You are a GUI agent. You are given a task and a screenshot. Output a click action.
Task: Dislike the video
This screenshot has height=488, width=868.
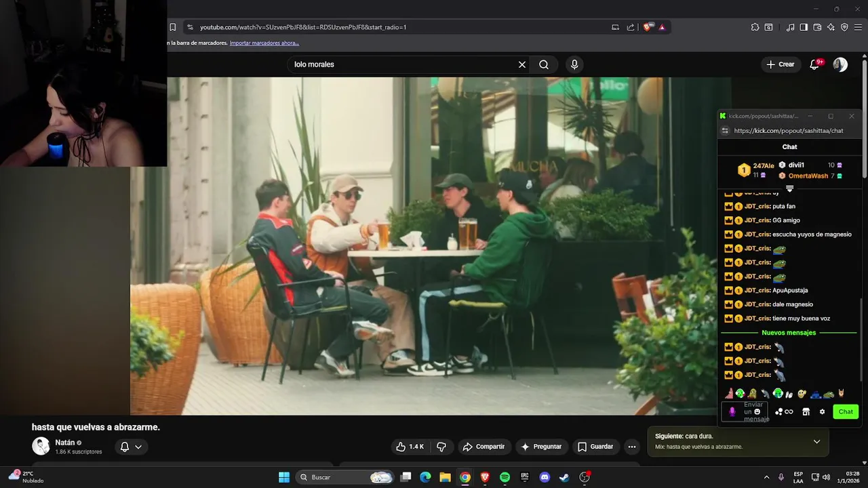coord(441,447)
